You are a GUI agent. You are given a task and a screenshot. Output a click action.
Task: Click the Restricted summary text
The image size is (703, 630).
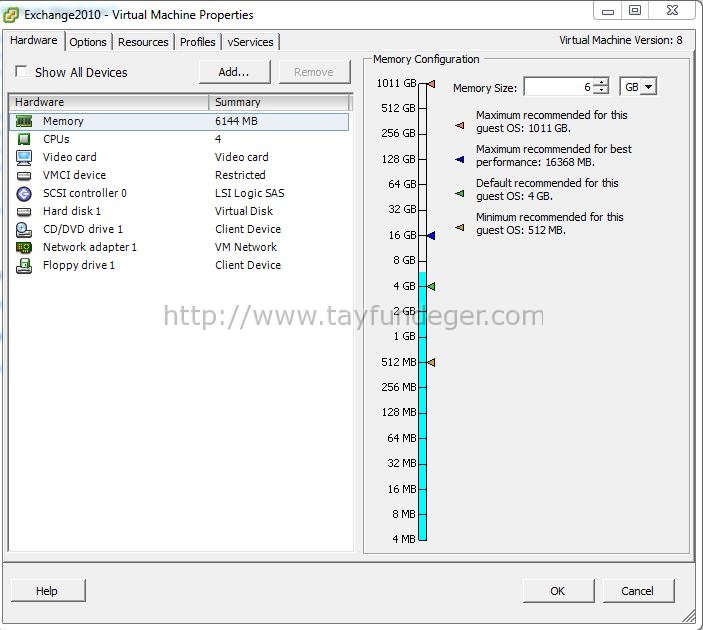point(240,175)
